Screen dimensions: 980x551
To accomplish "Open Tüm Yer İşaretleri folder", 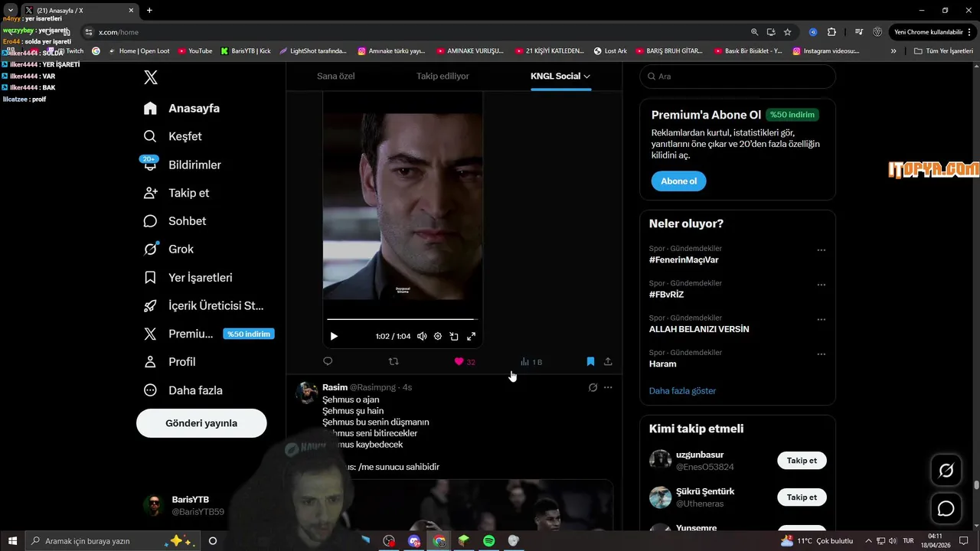I will [x=943, y=51].
